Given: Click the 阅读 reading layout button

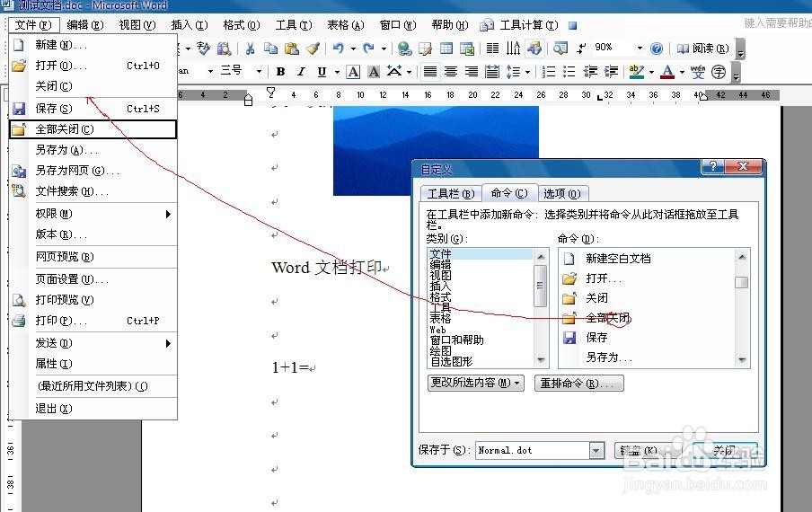Looking at the screenshot, I should pos(702,49).
